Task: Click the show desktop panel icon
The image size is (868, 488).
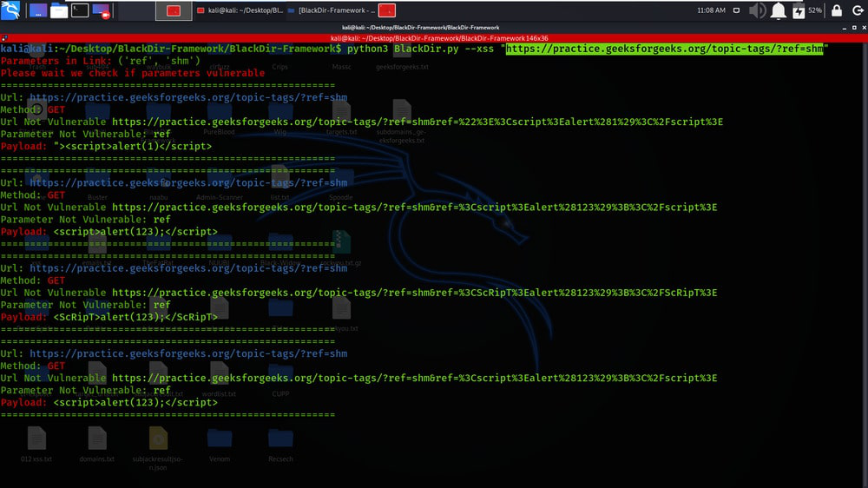Action: point(37,10)
